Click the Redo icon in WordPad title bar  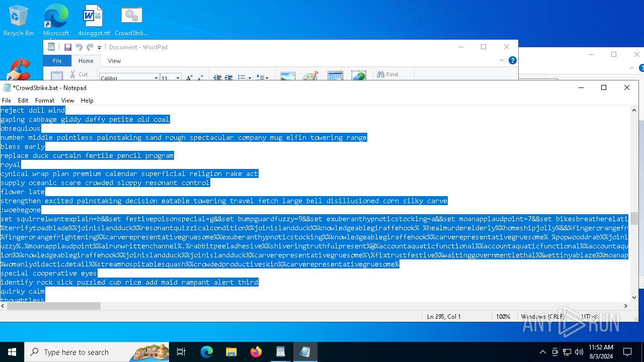[x=90, y=47]
